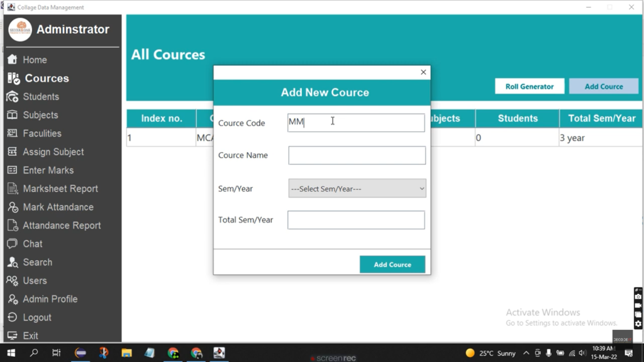
Task: Click the Total Sem/Year input field
Action: point(356,220)
